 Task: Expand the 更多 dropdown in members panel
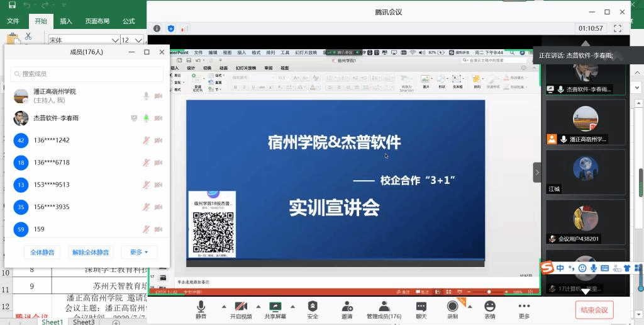pos(139,253)
